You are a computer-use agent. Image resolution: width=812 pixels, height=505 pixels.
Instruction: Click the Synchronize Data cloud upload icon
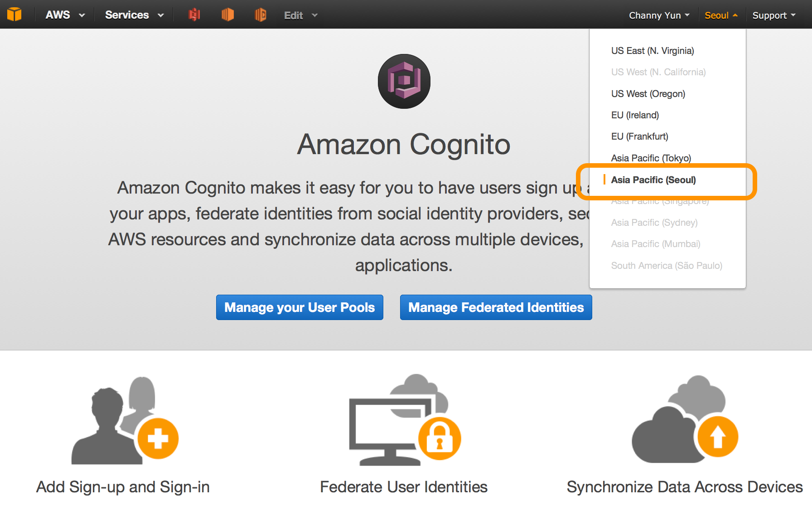tap(685, 419)
